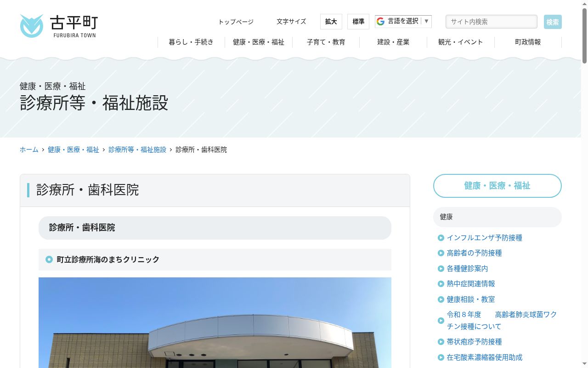This screenshot has width=588, height=368.
Task: Open 建設・産業 menu
Action: [393, 42]
